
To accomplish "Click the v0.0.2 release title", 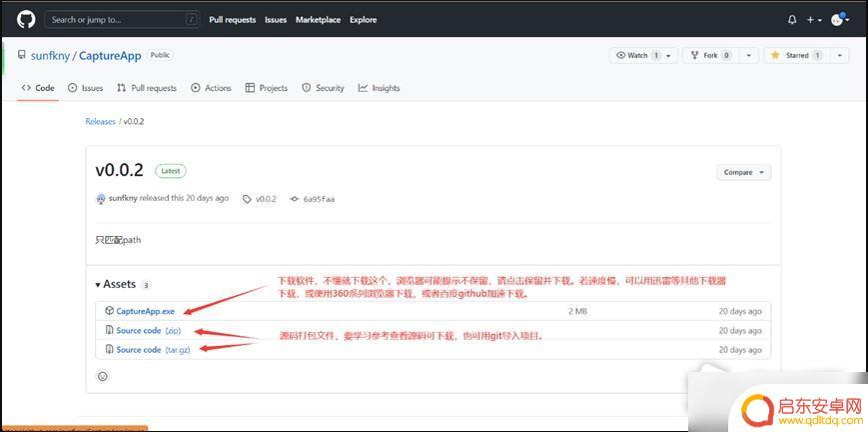I will 119,170.
